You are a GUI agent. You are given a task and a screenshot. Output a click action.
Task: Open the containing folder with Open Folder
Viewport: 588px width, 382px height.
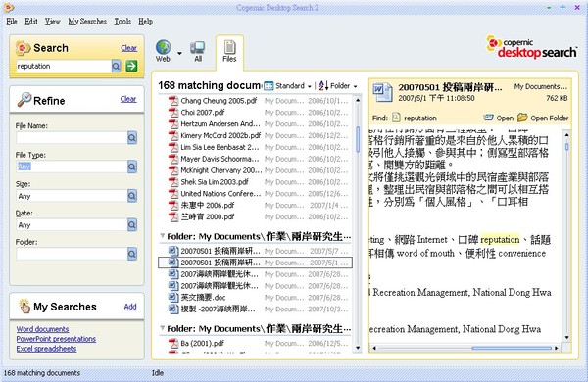543,119
